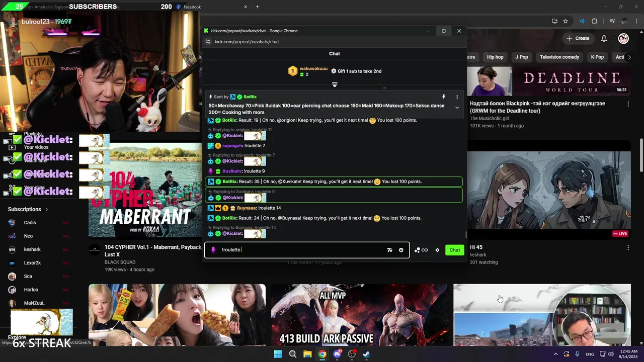
Task: Open BLACK SQUAD channel link
Action: tap(120, 262)
